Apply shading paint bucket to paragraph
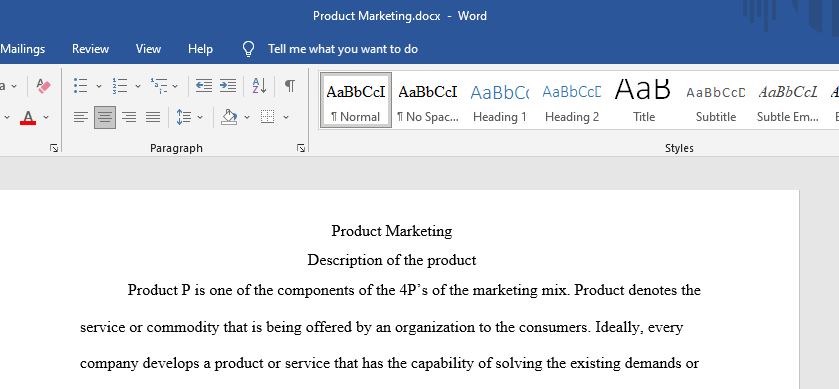Viewport: 839px width, 389px height. pyautogui.click(x=229, y=117)
